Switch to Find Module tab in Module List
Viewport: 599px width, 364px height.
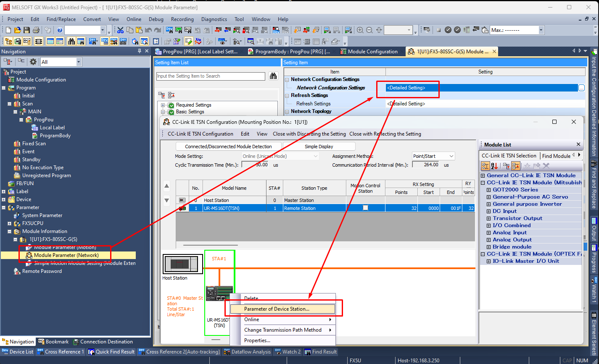click(x=556, y=156)
